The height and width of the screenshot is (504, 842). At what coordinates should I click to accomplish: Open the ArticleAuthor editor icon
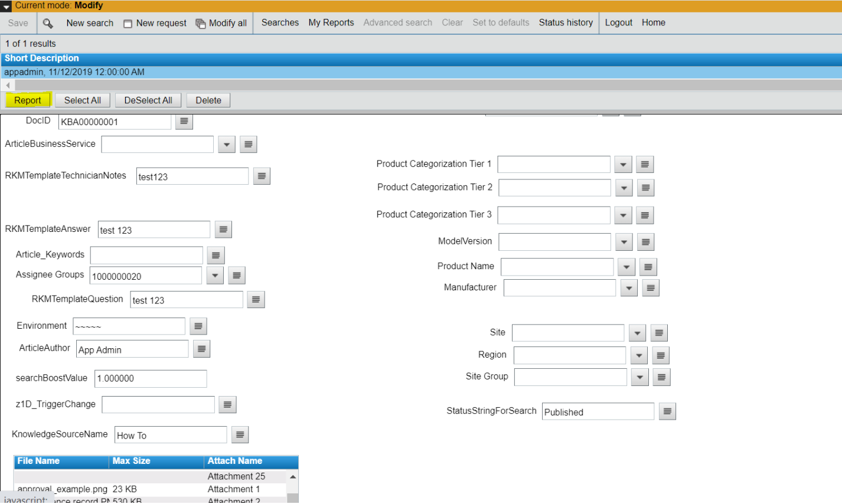(201, 349)
